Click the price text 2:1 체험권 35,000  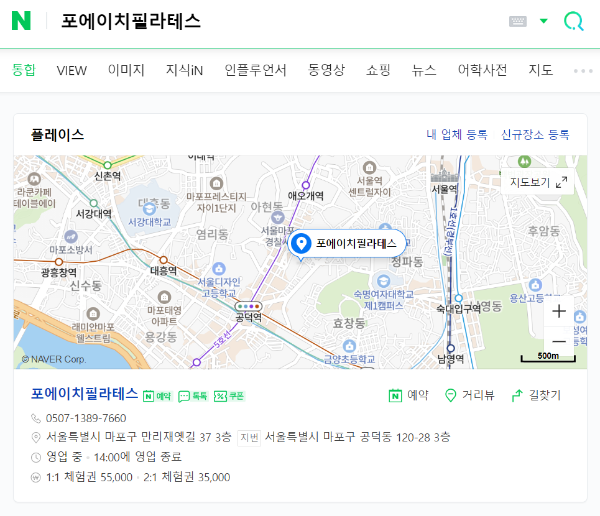tap(187, 477)
